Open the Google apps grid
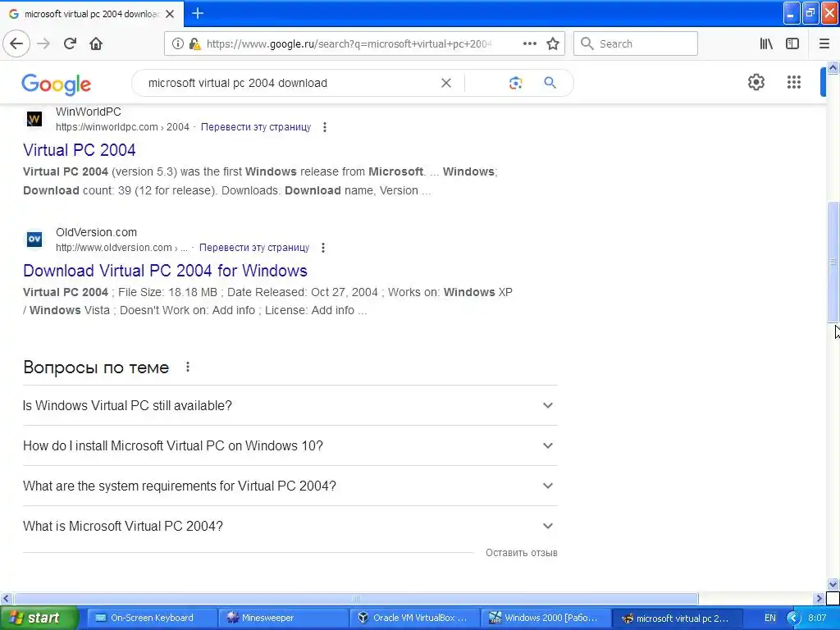The image size is (840, 630). (x=794, y=82)
